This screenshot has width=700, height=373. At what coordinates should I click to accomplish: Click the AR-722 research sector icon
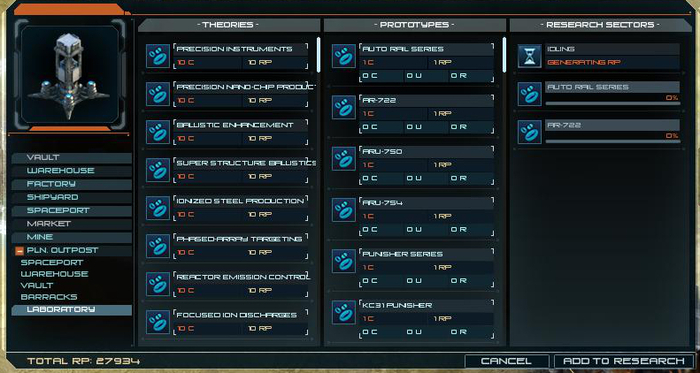[x=529, y=132]
